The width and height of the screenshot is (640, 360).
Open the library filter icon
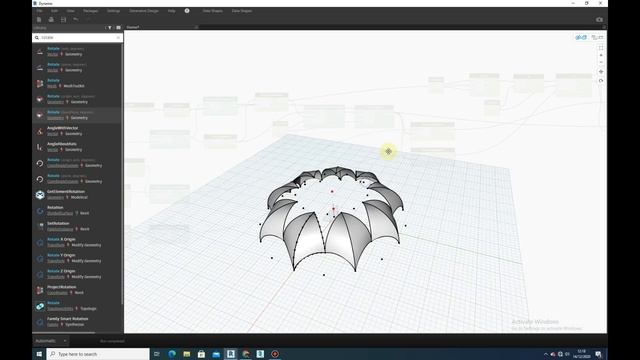point(109,27)
